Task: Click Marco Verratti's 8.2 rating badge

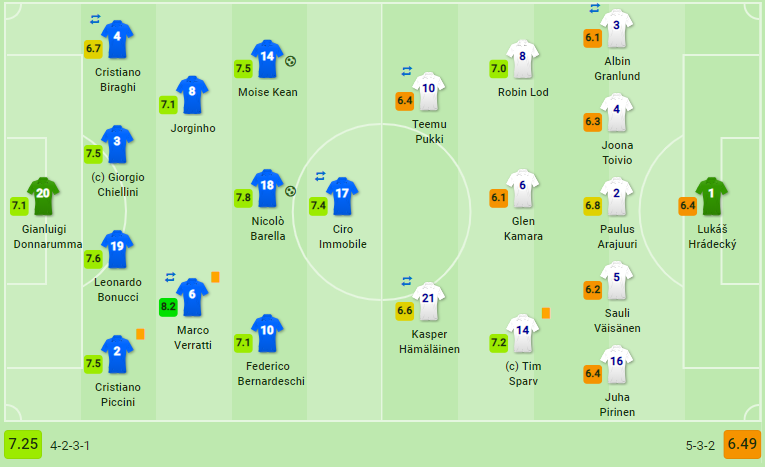Action: 169,307
